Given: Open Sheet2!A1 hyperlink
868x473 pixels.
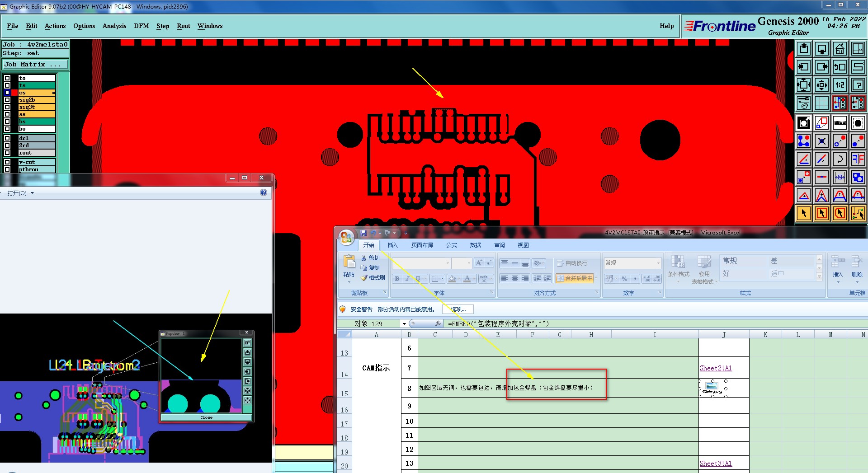Looking at the screenshot, I should [x=716, y=368].
